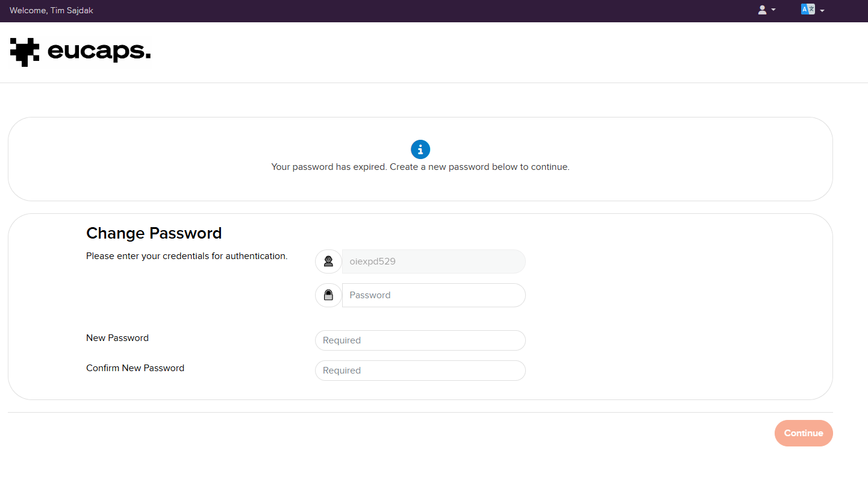
Task: Click the Continue button
Action: pyautogui.click(x=804, y=433)
